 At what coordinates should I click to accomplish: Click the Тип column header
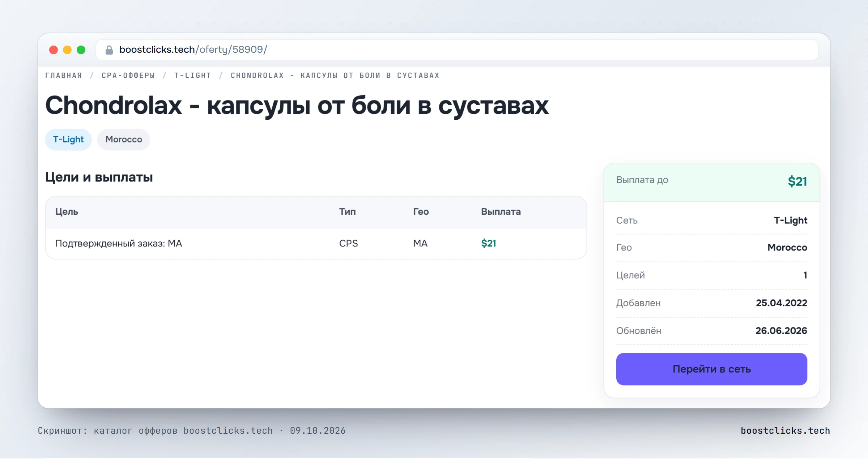(x=347, y=212)
